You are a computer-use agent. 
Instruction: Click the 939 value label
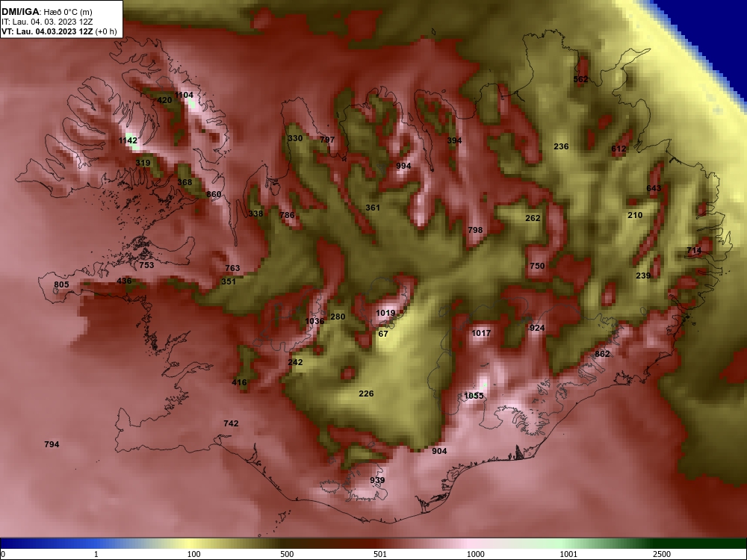click(377, 480)
